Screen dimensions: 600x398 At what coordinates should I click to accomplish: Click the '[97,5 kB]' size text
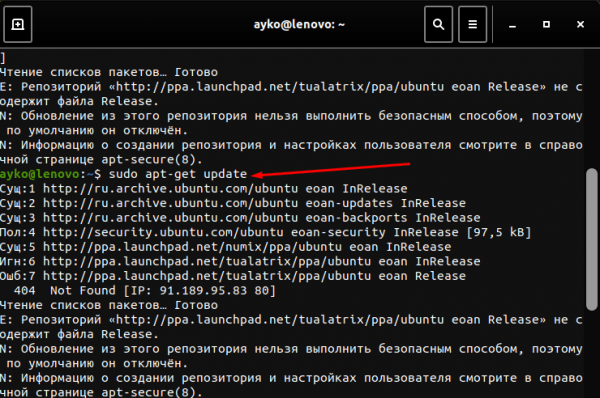(x=499, y=232)
